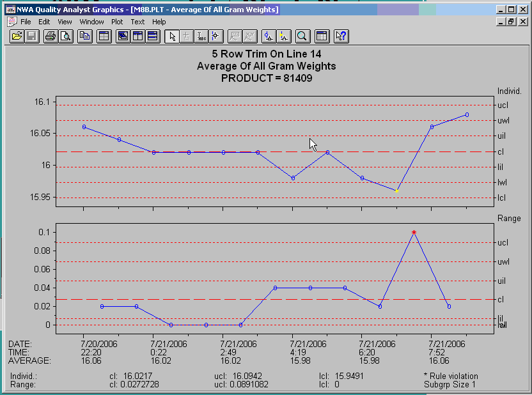Open the File menu
The height and width of the screenshot is (395, 532).
coord(26,22)
